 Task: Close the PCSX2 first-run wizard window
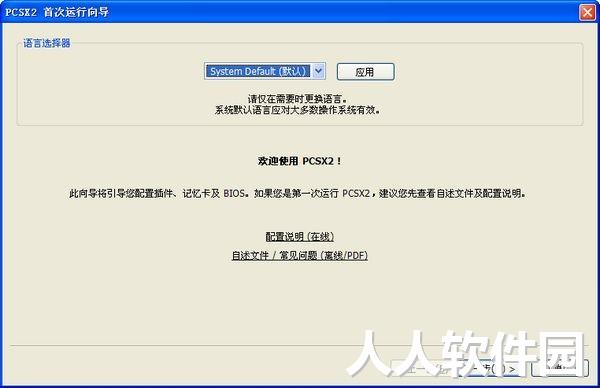coord(587,12)
